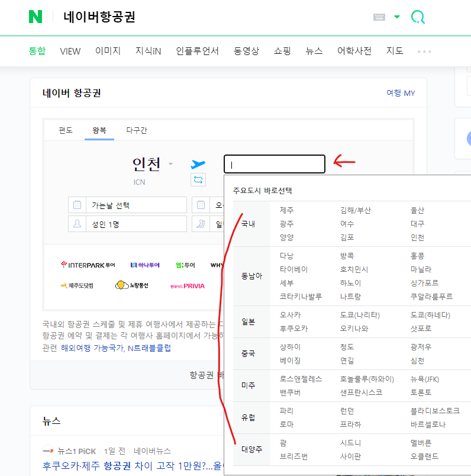Click the 뉴스1 publisher icon

coord(48,451)
